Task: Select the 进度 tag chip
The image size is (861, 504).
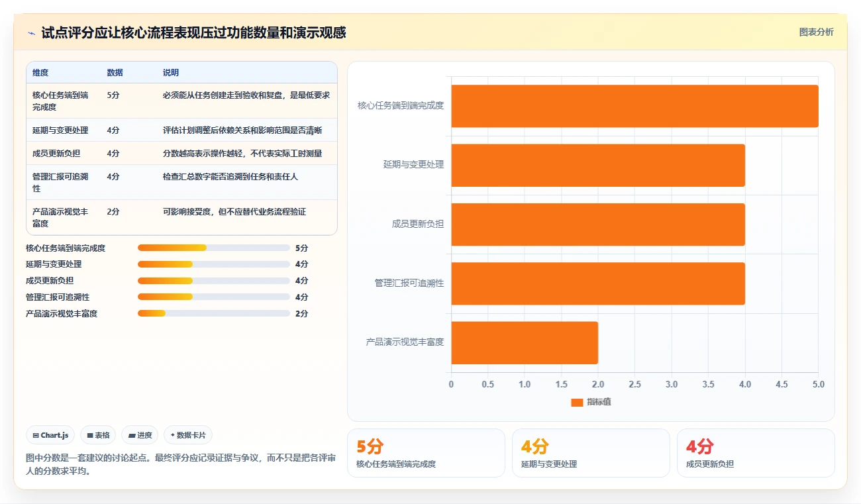Action: pyautogui.click(x=140, y=435)
